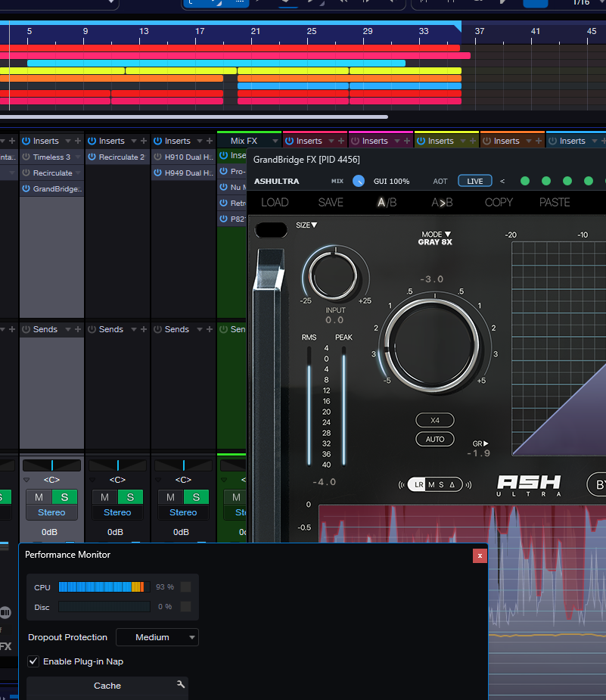This screenshot has height=700, width=606.
Task: Toggle power on orange channel Inserts
Action: 487,141
